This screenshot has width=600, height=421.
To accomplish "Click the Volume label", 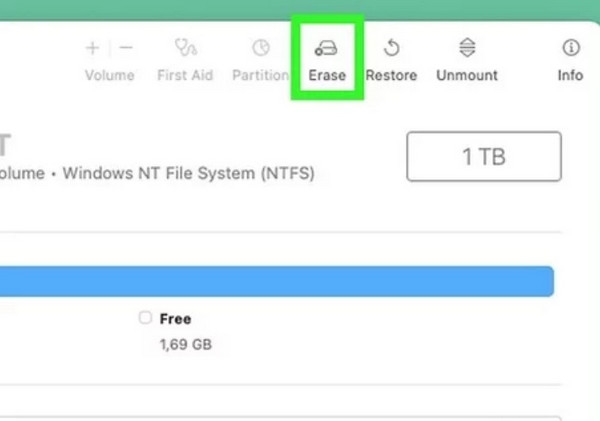I will pos(110,75).
